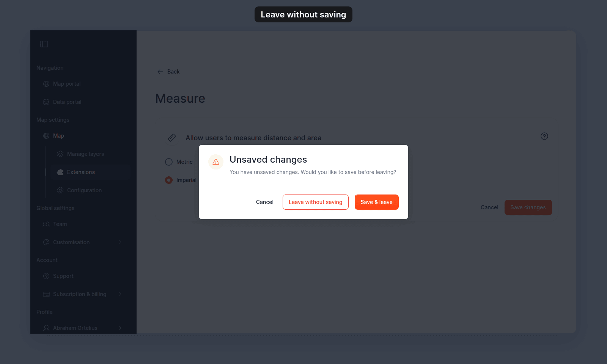Click the Abraham Ortelius name

75,328
